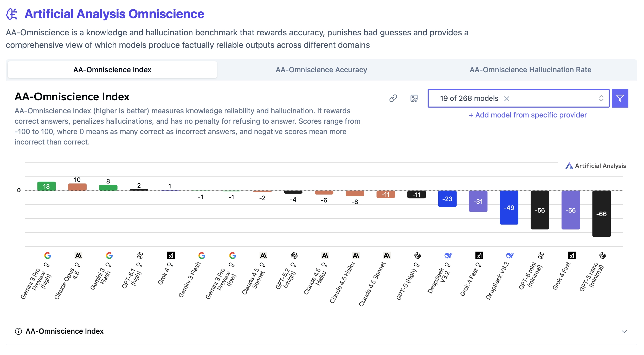Click the green bar showing 13

pyautogui.click(x=47, y=186)
